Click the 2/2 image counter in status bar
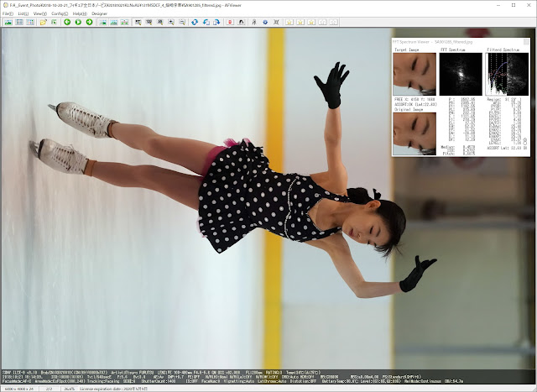537x392 pixels. (x=49, y=389)
